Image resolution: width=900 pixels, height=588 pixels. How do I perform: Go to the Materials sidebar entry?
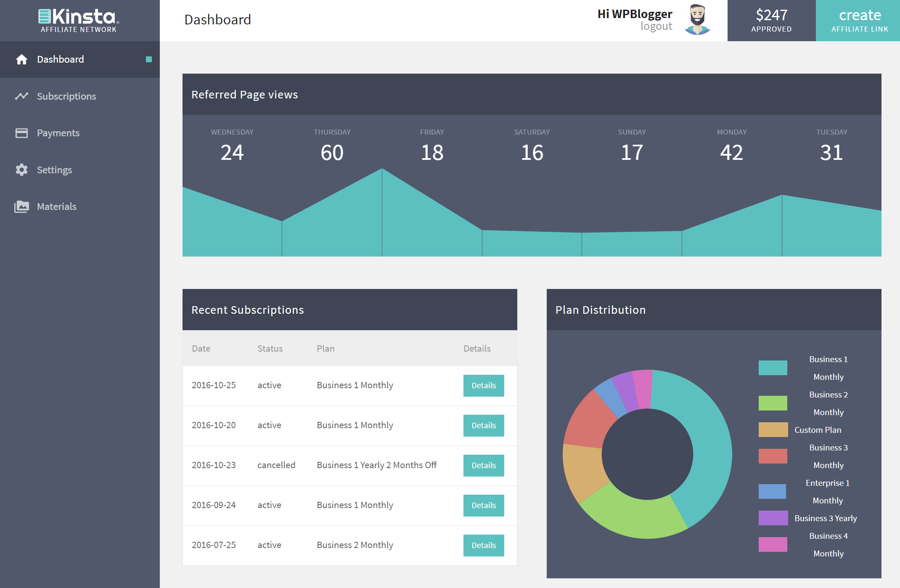pyautogui.click(x=57, y=207)
